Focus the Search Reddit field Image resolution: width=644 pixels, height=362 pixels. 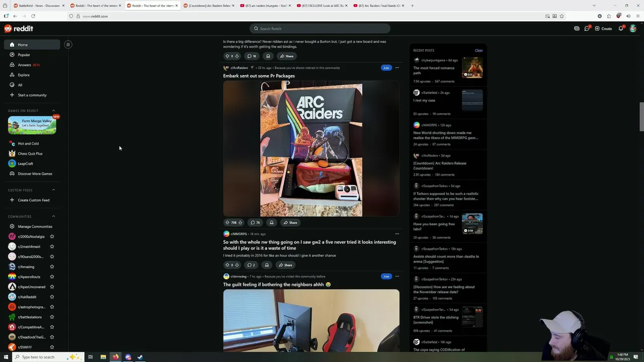point(319,29)
